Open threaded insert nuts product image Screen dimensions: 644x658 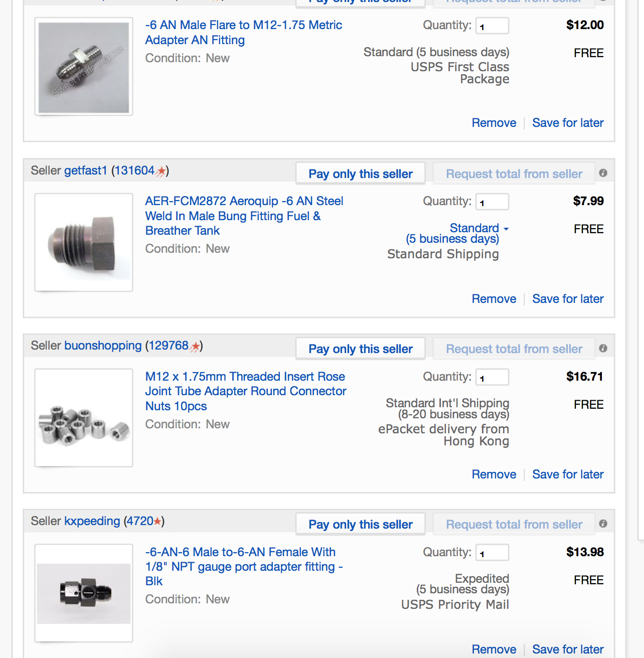84,418
